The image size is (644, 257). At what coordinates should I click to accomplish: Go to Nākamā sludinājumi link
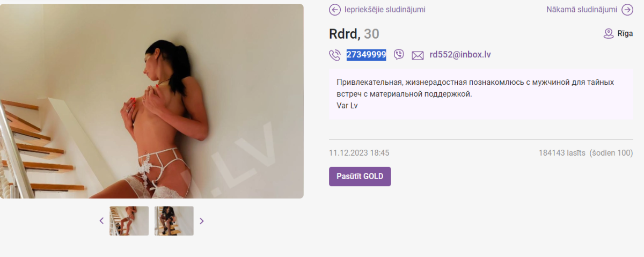[582, 9]
